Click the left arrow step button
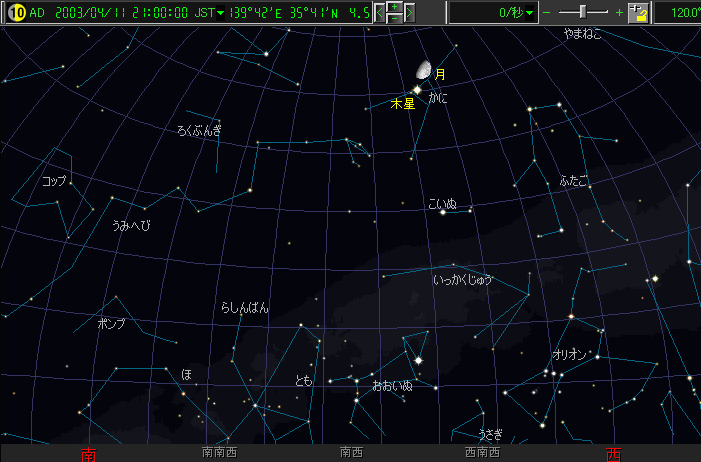 point(380,13)
